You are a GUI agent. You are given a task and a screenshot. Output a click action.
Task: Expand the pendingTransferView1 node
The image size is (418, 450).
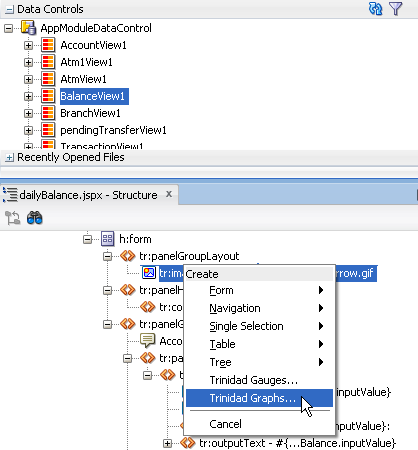[28, 130]
